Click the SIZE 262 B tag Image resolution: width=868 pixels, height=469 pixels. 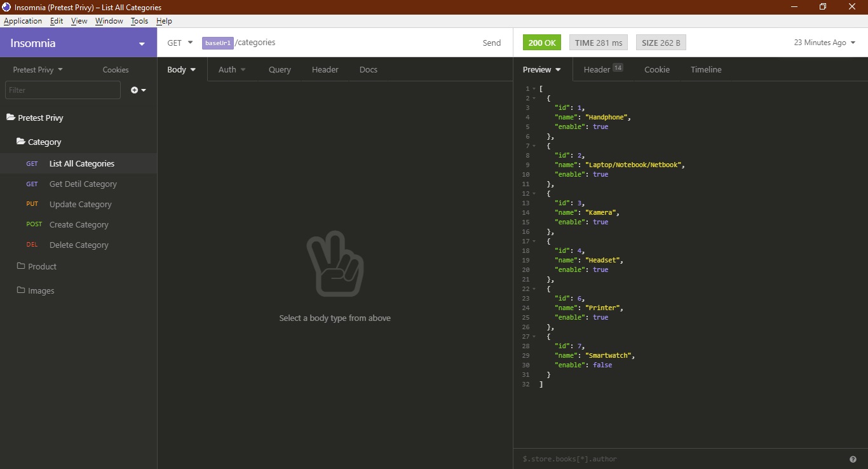[661, 43]
